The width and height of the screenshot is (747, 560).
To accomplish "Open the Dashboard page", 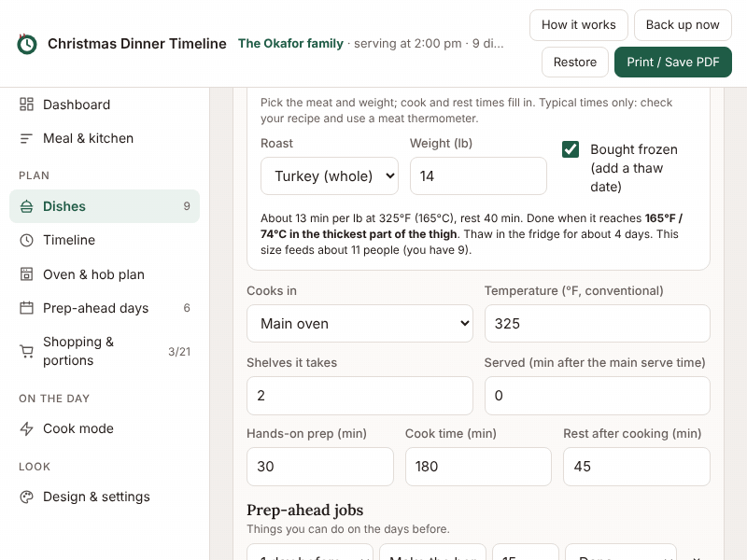I will coord(105,105).
